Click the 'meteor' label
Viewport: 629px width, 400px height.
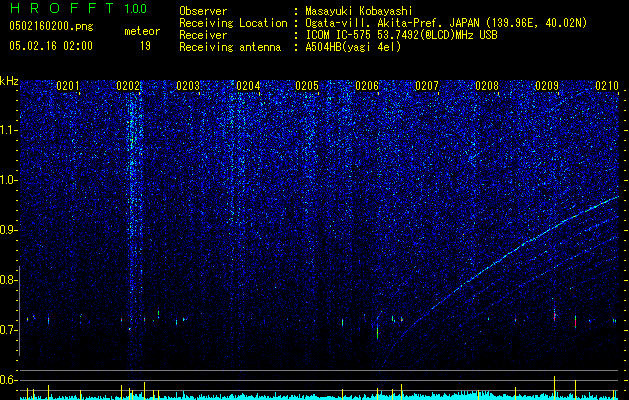pyautogui.click(x=142, y=31)
